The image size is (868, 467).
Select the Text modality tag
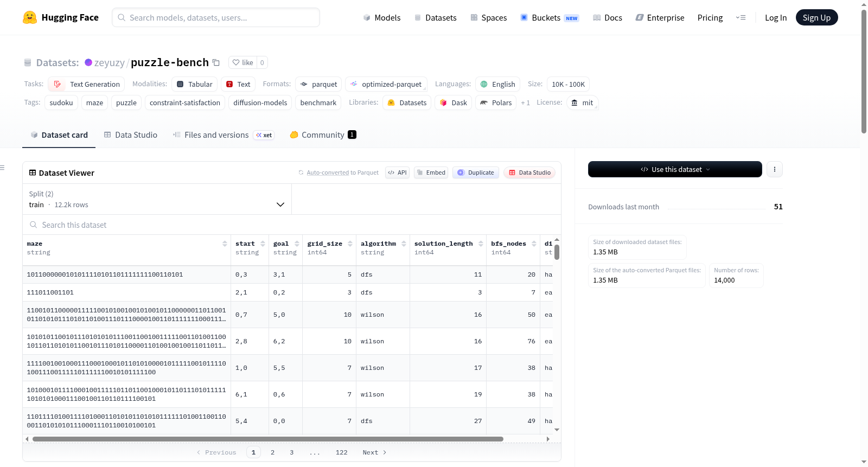[x=238, y=84]
